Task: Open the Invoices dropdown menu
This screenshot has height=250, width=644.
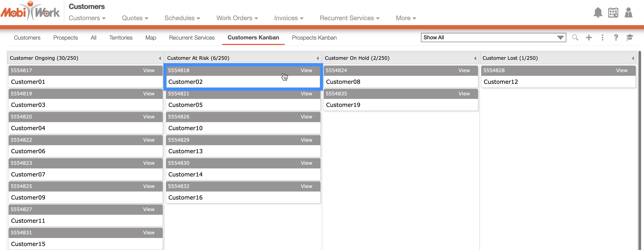Action: [x=289, y=18]
